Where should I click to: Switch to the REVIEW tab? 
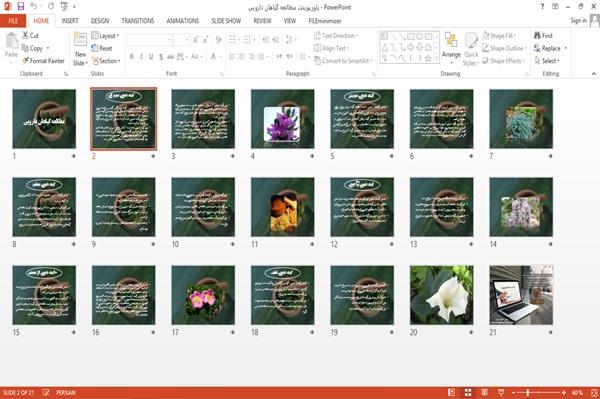point(262,21)
